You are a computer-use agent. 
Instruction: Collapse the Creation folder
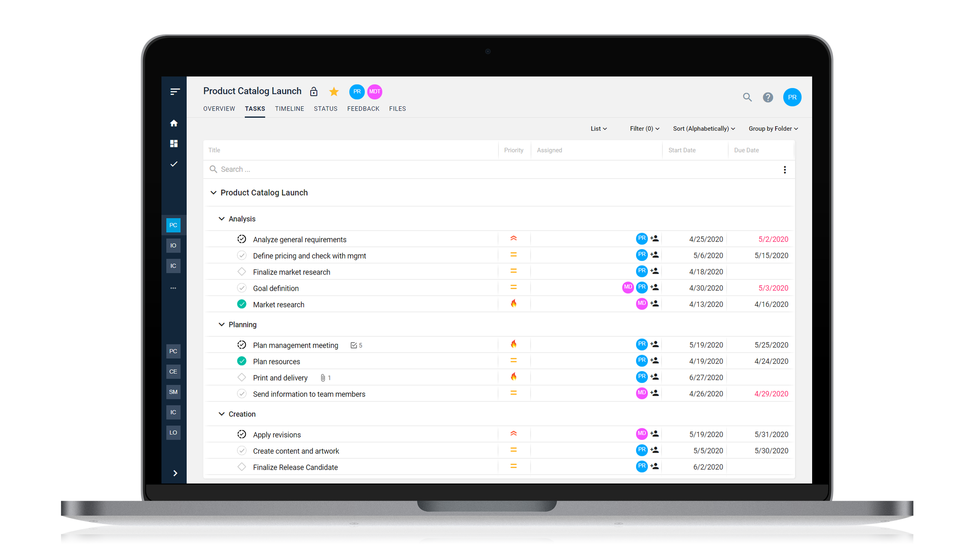coord(221,414)
